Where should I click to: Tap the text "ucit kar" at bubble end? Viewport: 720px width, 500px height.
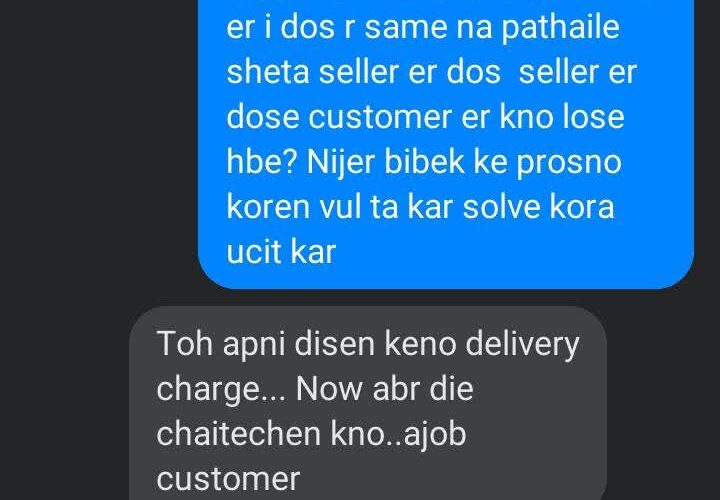click(x=281, y=252)
